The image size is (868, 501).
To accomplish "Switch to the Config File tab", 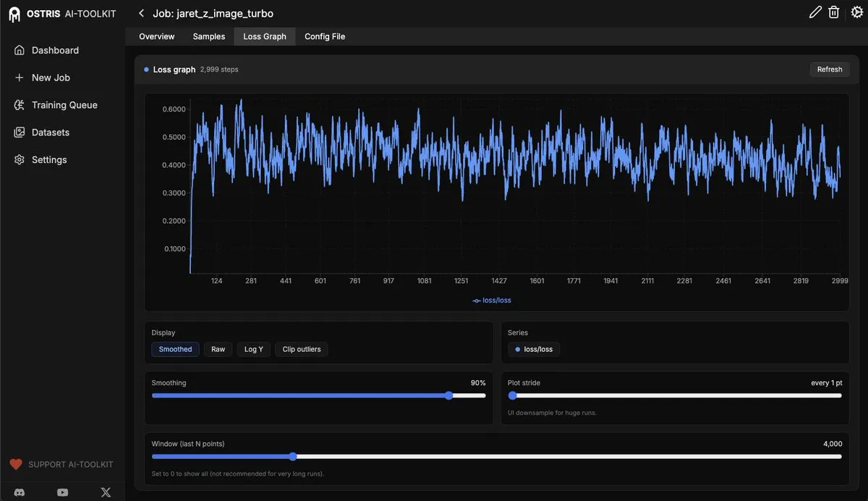I will 325,36.
